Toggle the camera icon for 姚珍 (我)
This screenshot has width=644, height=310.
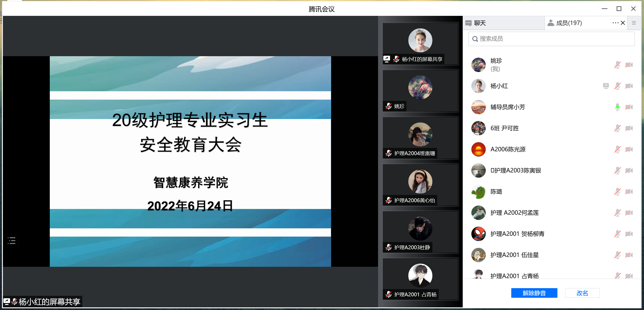629,65
